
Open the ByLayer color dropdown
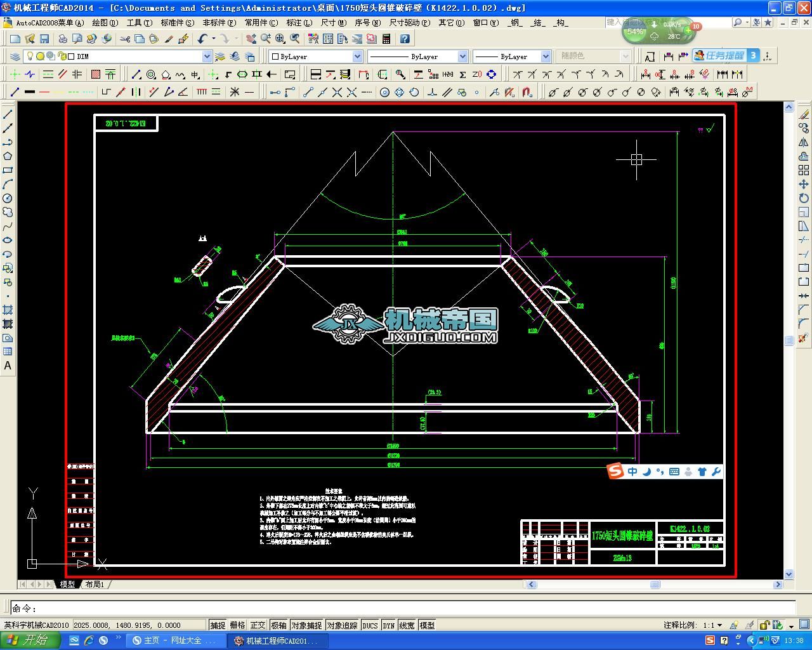[357, 56]
